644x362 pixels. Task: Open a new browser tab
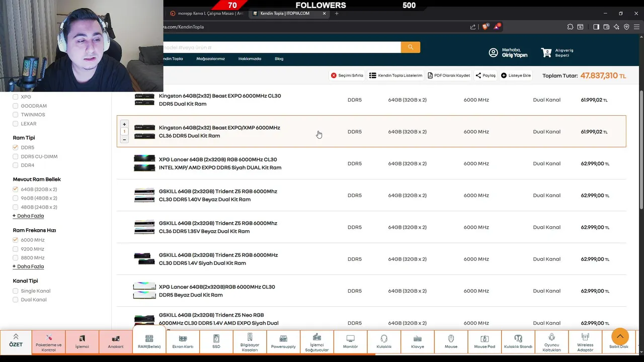click(337, 14)
